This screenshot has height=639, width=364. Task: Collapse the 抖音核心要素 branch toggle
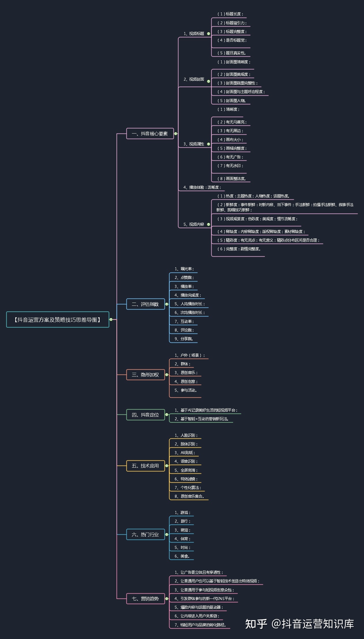(176, 134)
